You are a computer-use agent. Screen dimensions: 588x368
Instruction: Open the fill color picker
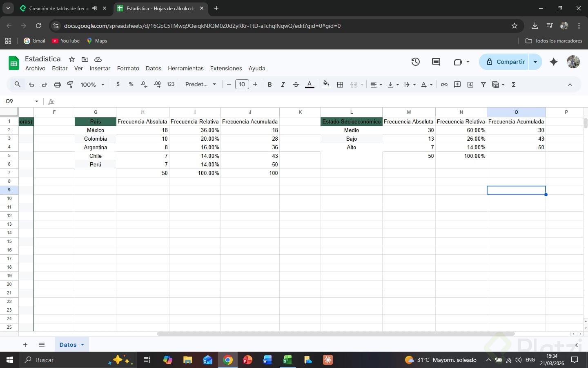tap(326, 85)
